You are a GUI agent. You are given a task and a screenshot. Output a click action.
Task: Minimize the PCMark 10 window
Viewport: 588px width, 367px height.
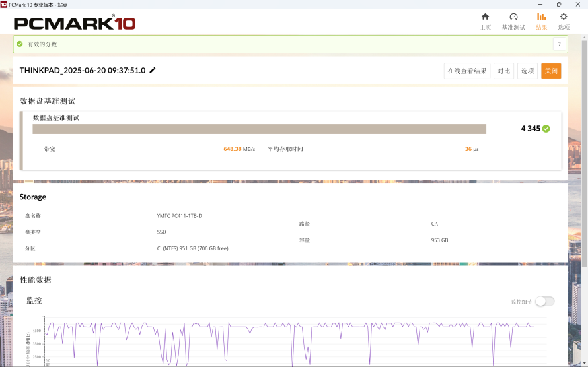pyautogui.click(x=540, y=5)
